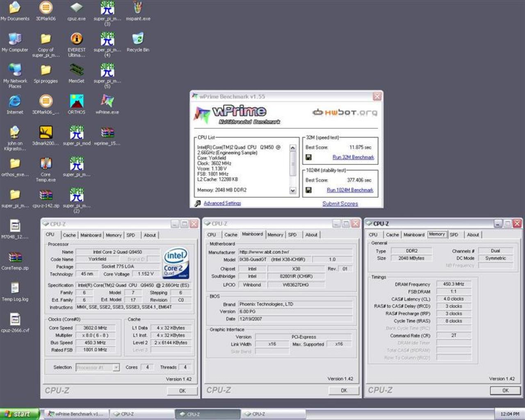Screen dimensions: 525x420
Task: Click the CPU List scroll-up arrow in wPrime
Action: (293, 148)
